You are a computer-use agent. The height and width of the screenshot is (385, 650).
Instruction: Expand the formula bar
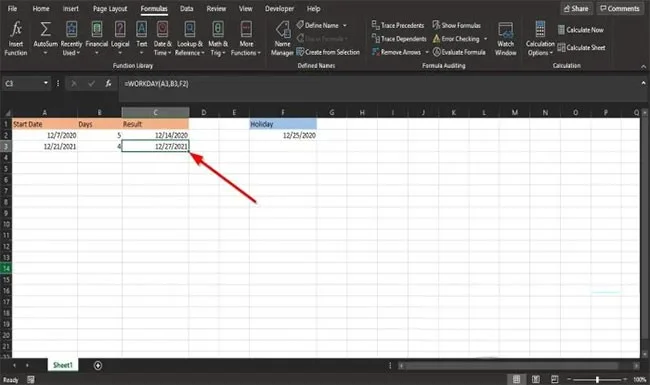click(x=643, y=83)
